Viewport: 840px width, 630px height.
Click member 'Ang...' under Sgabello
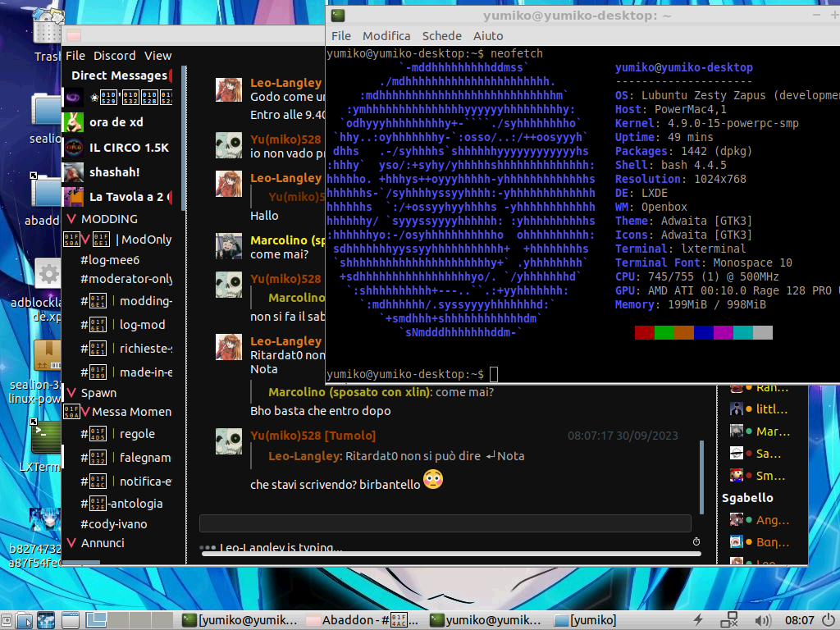[759, 519]
